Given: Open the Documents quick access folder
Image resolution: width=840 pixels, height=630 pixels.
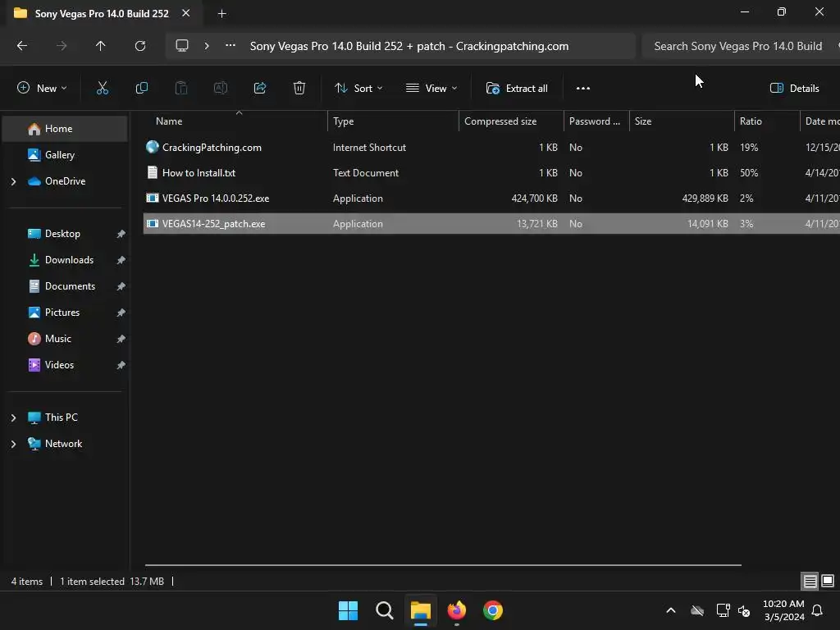Looking at the screenshot, I should pyautogui.click(x=65, y=286).
